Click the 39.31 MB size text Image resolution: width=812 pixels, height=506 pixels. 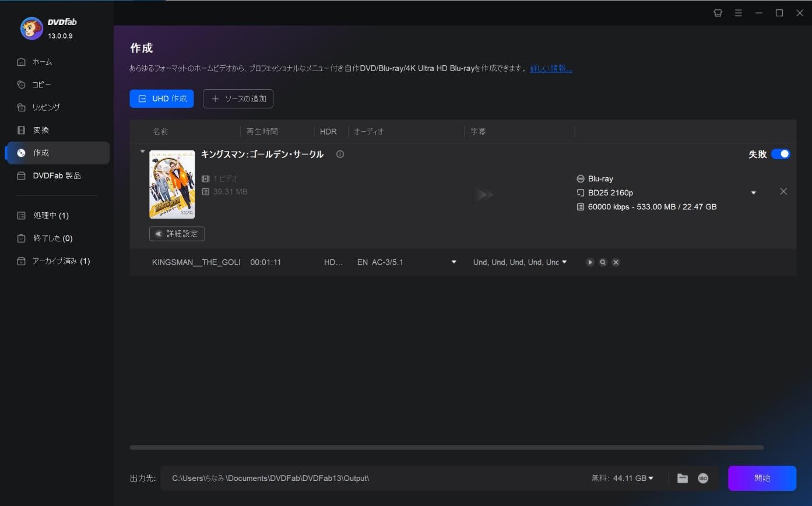[x=230, y=192]
